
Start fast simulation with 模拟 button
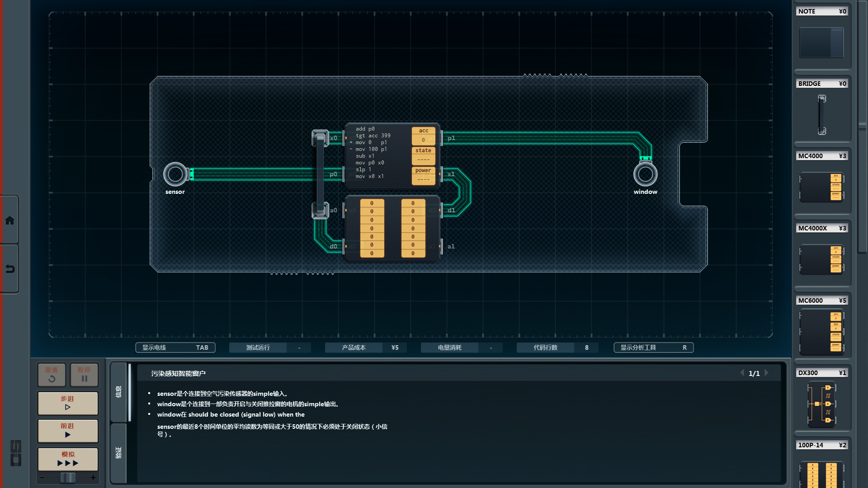68,459
